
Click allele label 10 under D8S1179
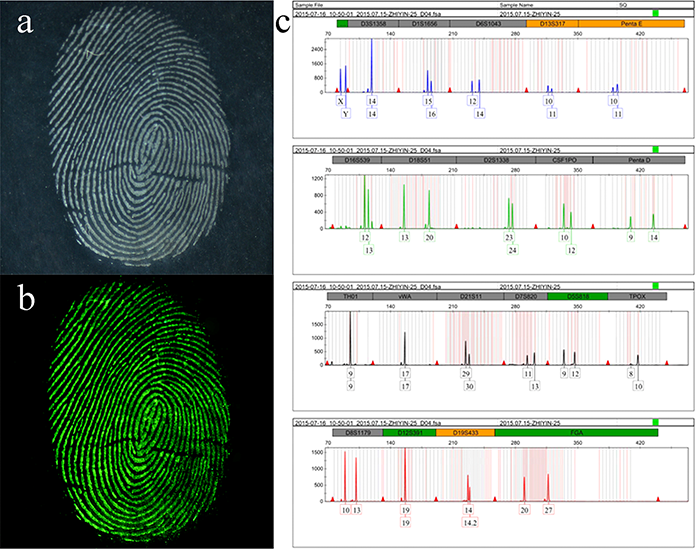tap(346, 510)
